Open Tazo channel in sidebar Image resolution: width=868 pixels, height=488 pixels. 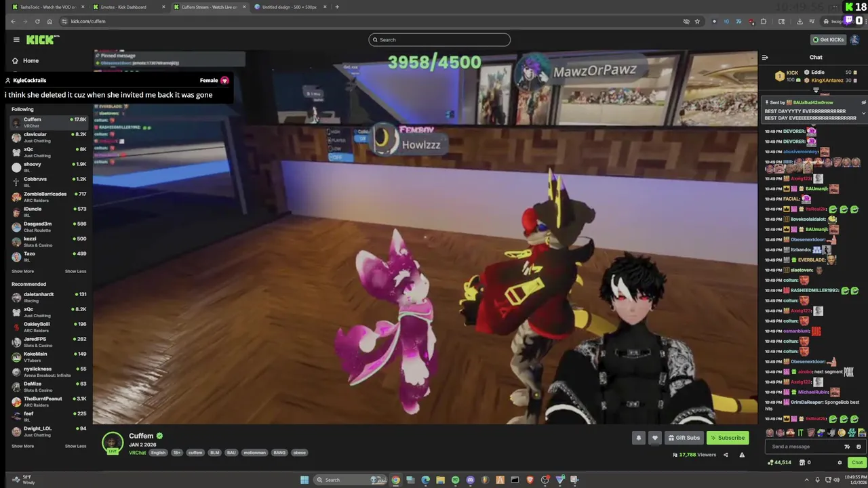click(49, 256)
